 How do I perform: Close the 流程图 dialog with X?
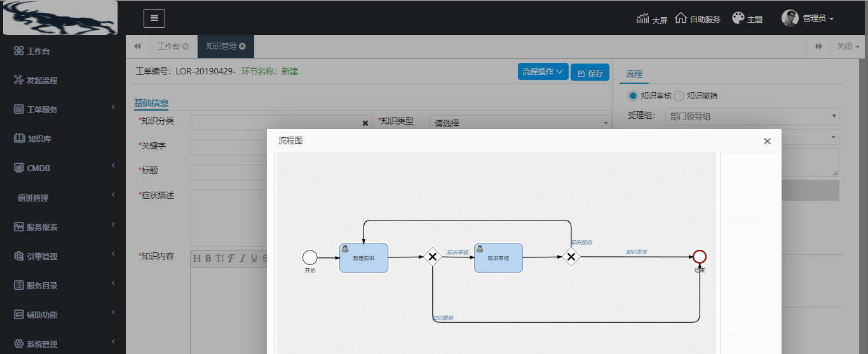(x=767, y=141)
